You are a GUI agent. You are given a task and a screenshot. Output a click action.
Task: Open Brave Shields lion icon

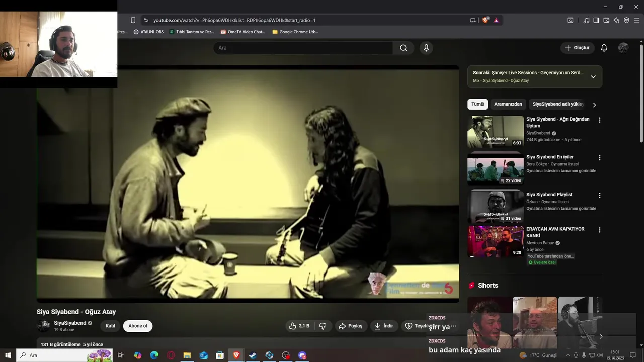(485, 20)
